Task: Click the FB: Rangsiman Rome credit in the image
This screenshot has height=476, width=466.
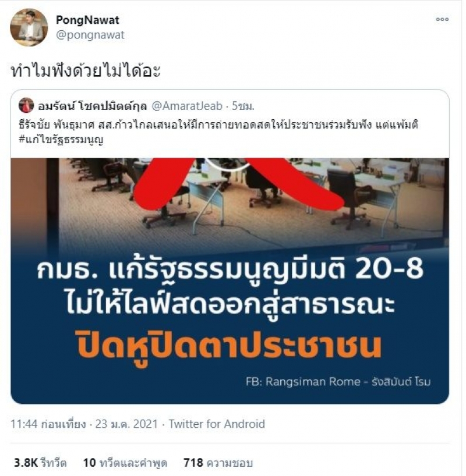Action: [338, 382]
